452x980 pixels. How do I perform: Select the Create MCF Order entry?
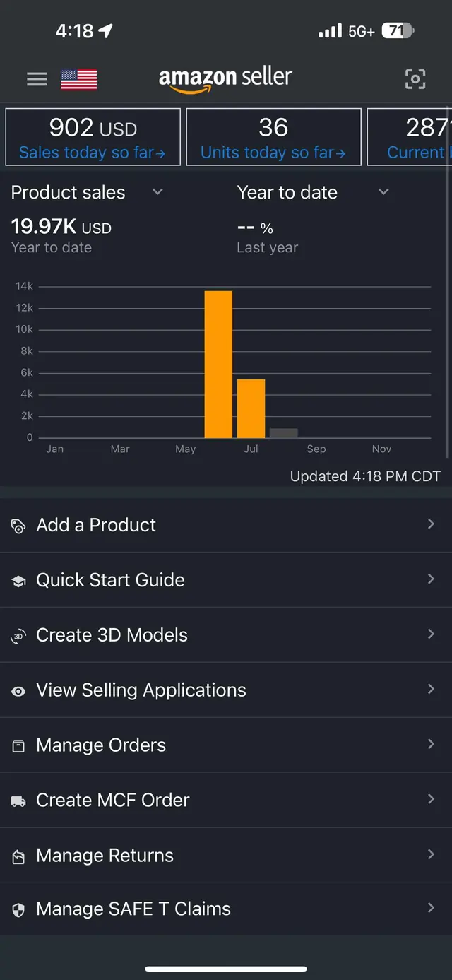[x=226, y=801]
